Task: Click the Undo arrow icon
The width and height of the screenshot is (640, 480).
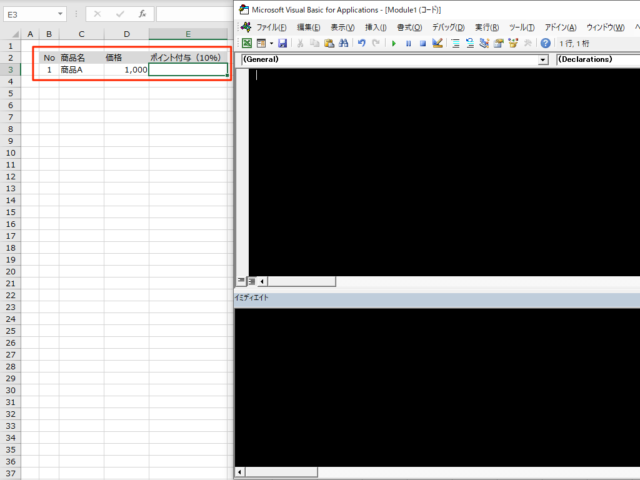Action: point(361,43)
